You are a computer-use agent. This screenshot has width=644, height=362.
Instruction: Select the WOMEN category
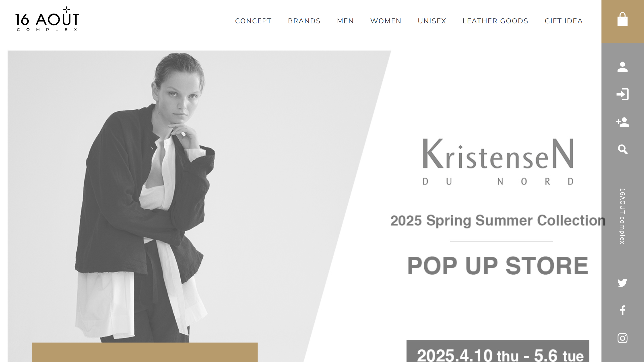coord(386,21)
